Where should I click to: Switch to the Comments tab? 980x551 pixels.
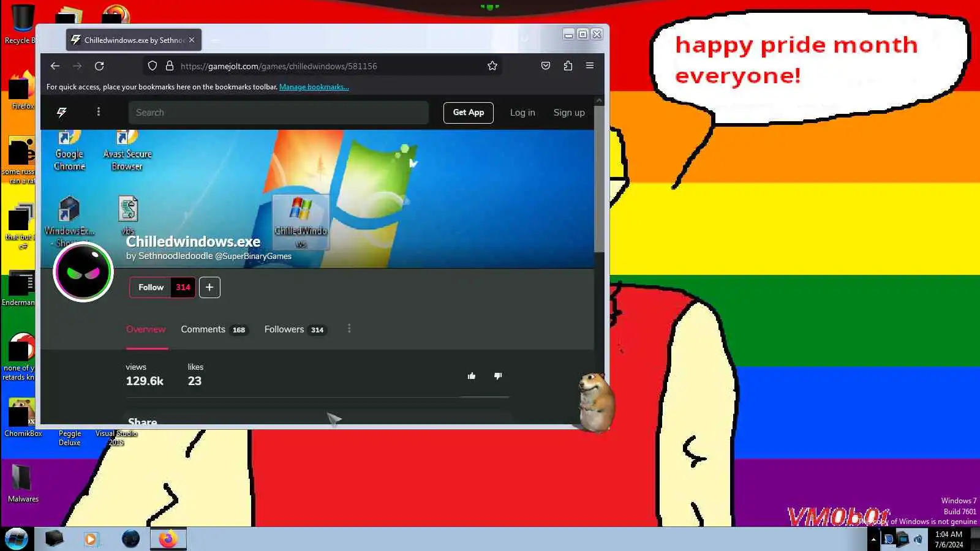(214, 329)
